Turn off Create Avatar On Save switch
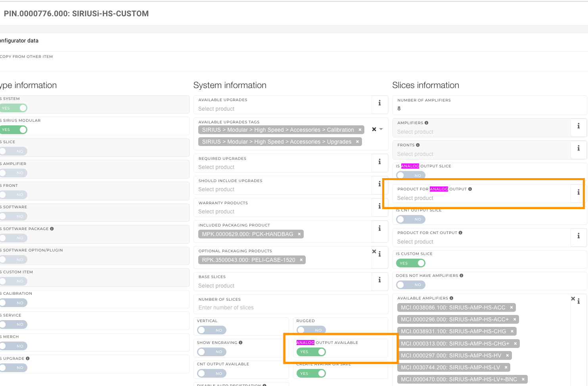The image size is (588, 386). pos(311,373)
